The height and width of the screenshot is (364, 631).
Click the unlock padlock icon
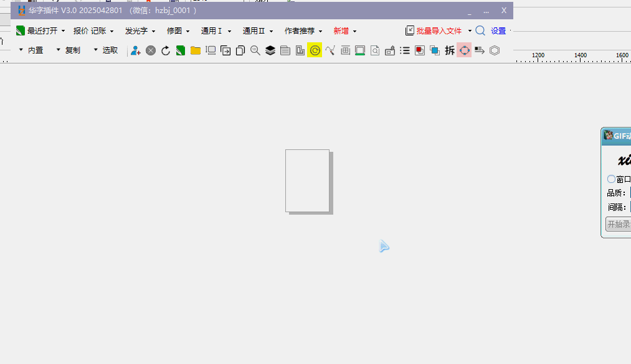[x=390, y=50]
